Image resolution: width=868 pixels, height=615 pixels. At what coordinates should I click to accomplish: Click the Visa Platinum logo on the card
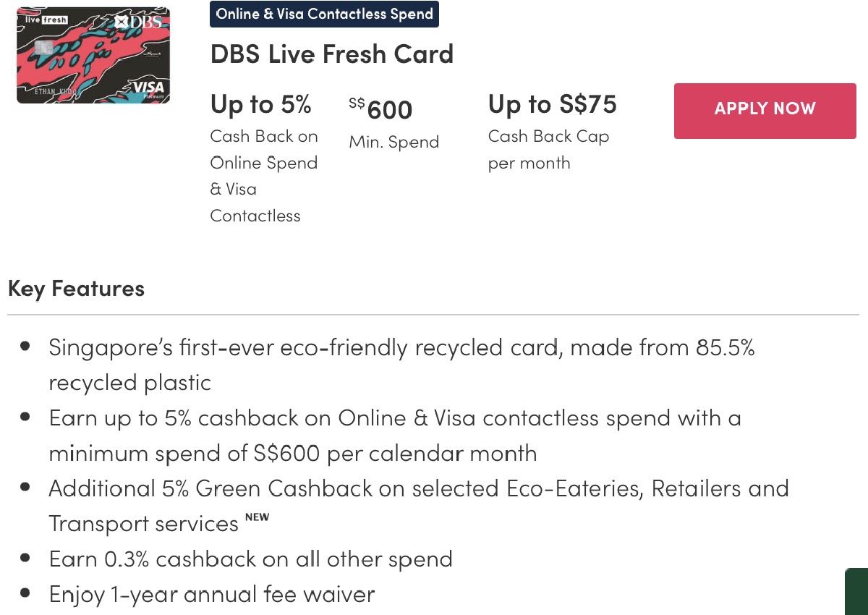tap(148, 90)
